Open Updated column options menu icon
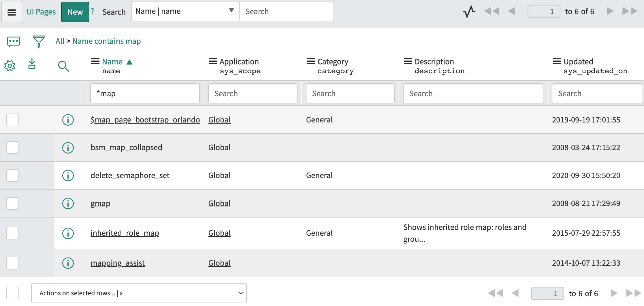 [557, 61]
